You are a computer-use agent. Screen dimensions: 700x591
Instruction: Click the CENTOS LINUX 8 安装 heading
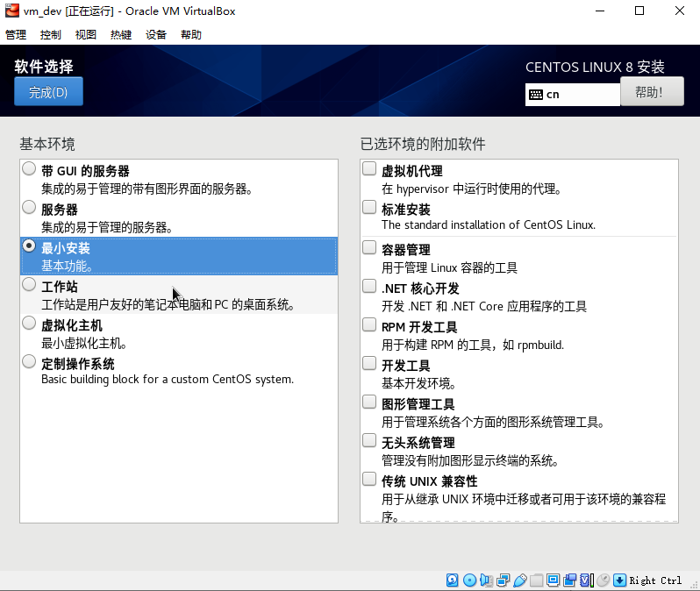595,67
